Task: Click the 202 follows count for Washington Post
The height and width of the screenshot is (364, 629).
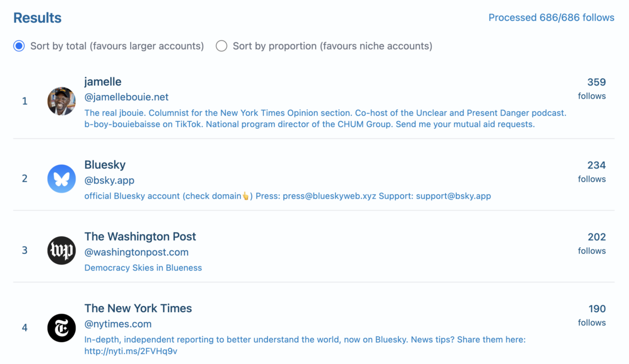Action: pos(597,237)
